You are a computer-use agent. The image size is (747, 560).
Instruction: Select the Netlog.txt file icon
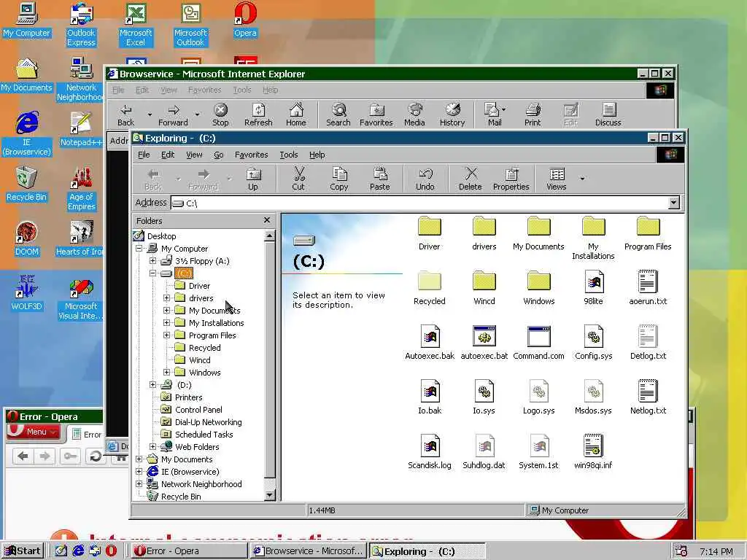coord(648,397)
